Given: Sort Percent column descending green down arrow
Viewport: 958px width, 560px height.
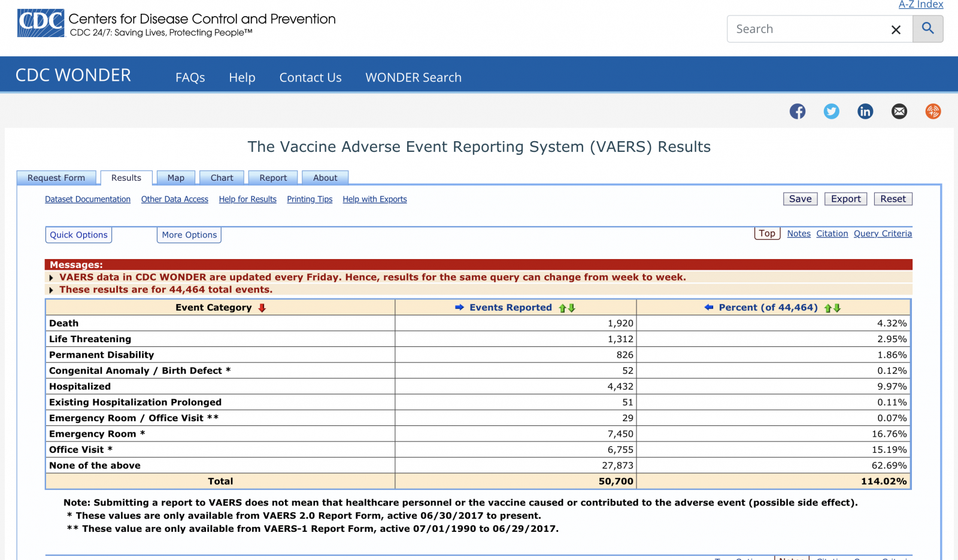Looking at the screenshot, I should click(837, 308).
